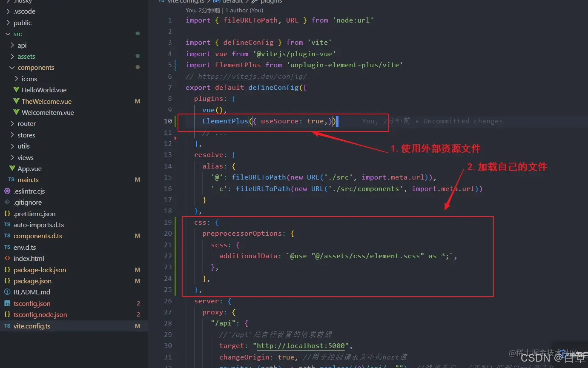Click the git blame author annotation above line 1

[x=224, y=10]
